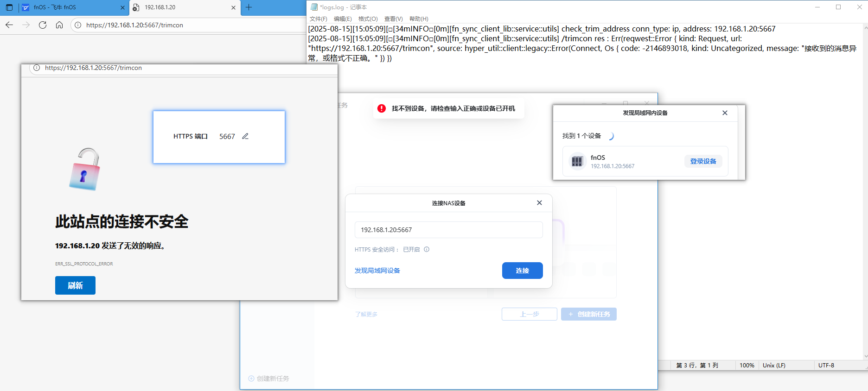Image resolution: width=868 pixels, height=391 pixels.
Task: Focus the browser address bar URL
Action: [x=134, y=25]
